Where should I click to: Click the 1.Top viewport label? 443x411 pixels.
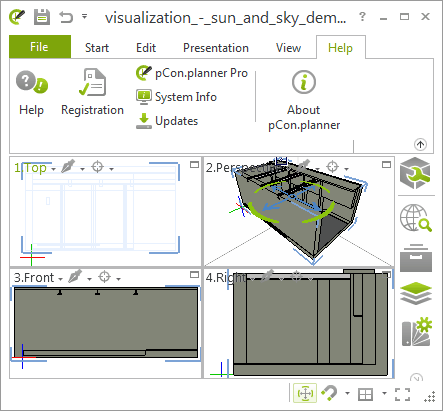click(30, 168)
